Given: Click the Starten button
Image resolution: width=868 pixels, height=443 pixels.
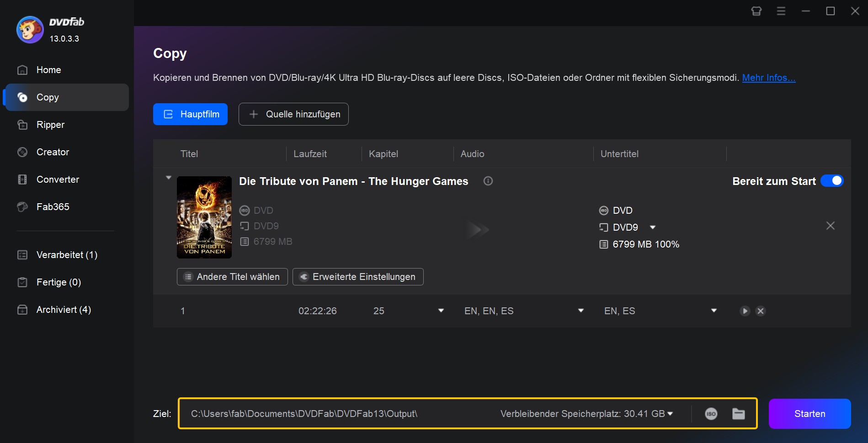Looking at the screenshot, I should click(x=810, y=414).
